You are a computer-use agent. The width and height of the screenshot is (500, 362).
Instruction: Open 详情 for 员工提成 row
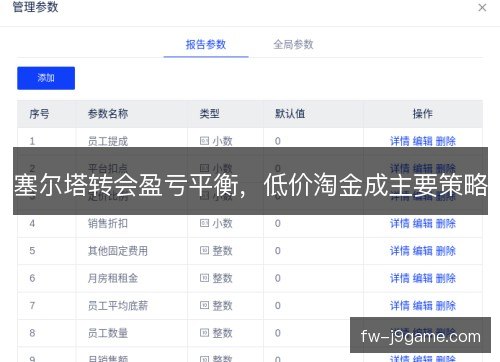[399, 141]
